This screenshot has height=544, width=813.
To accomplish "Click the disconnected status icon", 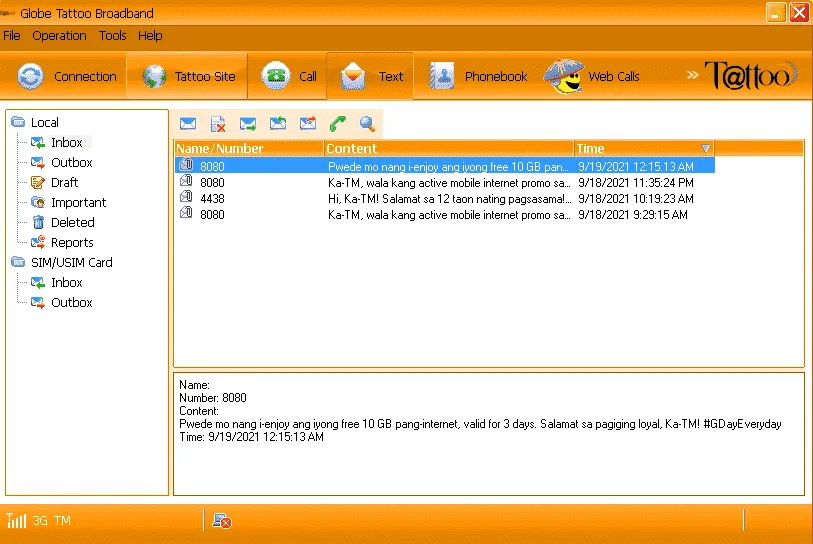I will (222, 521).
